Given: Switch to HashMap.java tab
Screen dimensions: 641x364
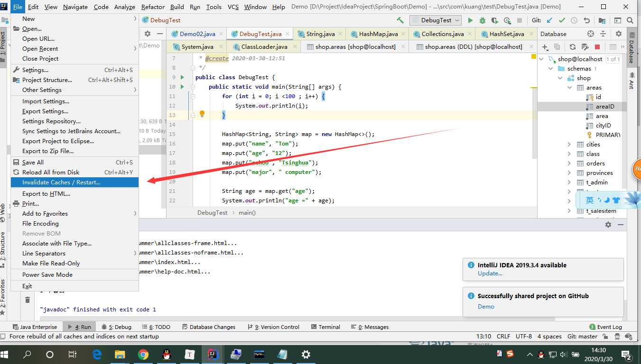Looking at the screenshot, I should (378, 34).
